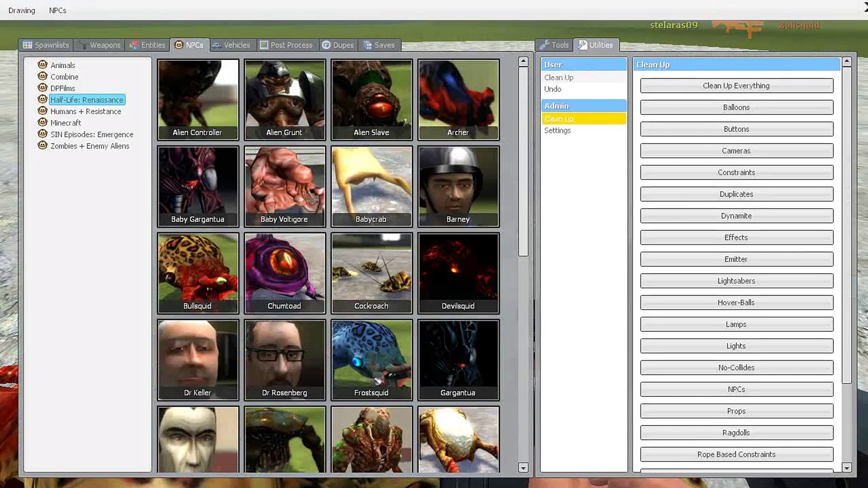Spawn the Alien Grunt NPC icon
868x488 pixels.
click(x=284, y=99)
